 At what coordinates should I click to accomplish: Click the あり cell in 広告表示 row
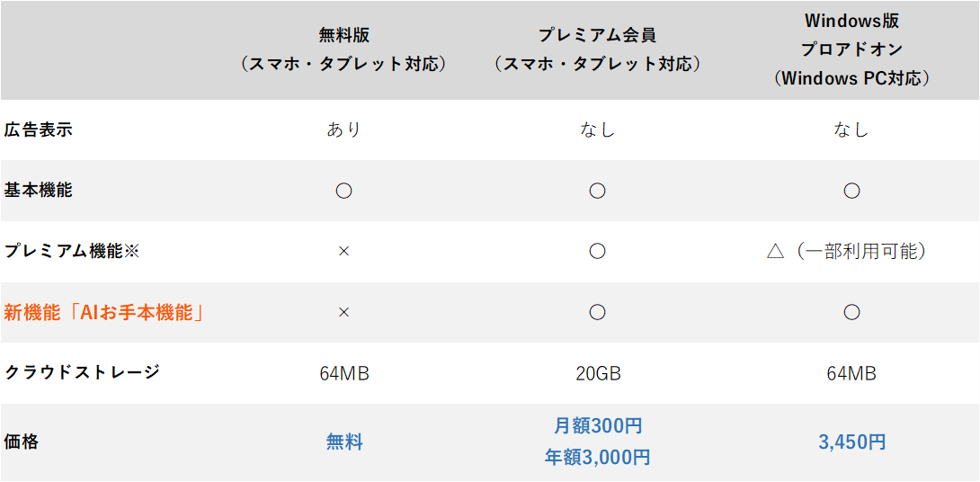point(343,129)
